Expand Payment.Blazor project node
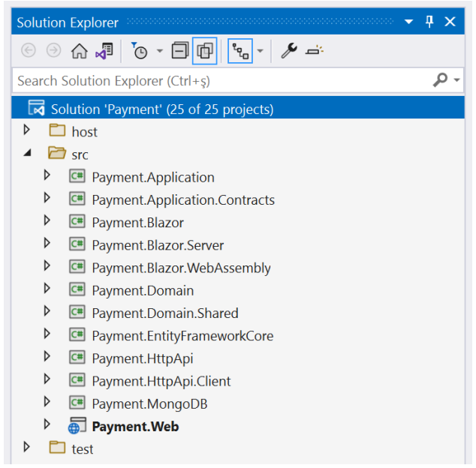 pos(47,220)
